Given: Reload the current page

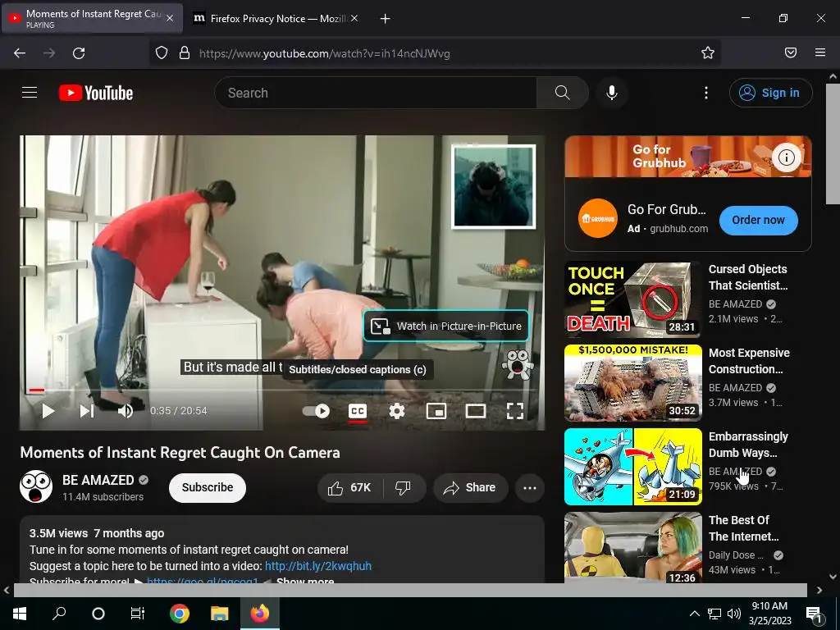Looking at the screenshot, I should (79, 53).
